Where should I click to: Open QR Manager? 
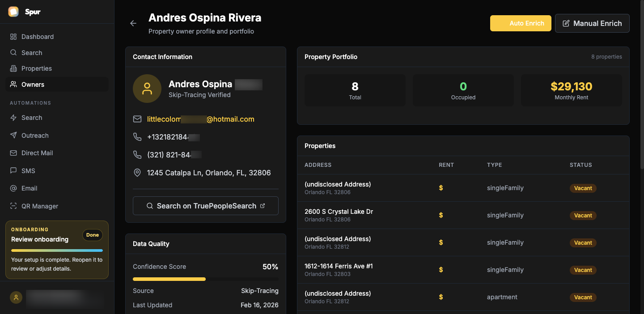pyautogui.click(x=57, y=206)
